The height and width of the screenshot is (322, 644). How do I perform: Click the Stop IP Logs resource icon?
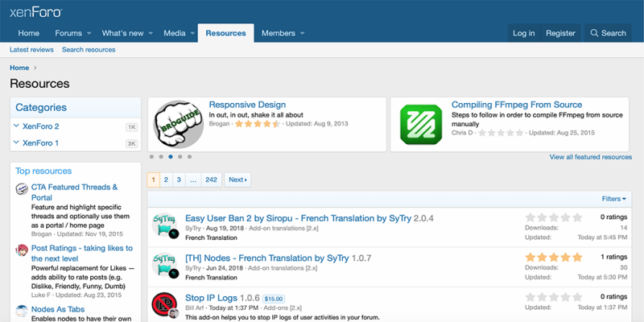164,304
